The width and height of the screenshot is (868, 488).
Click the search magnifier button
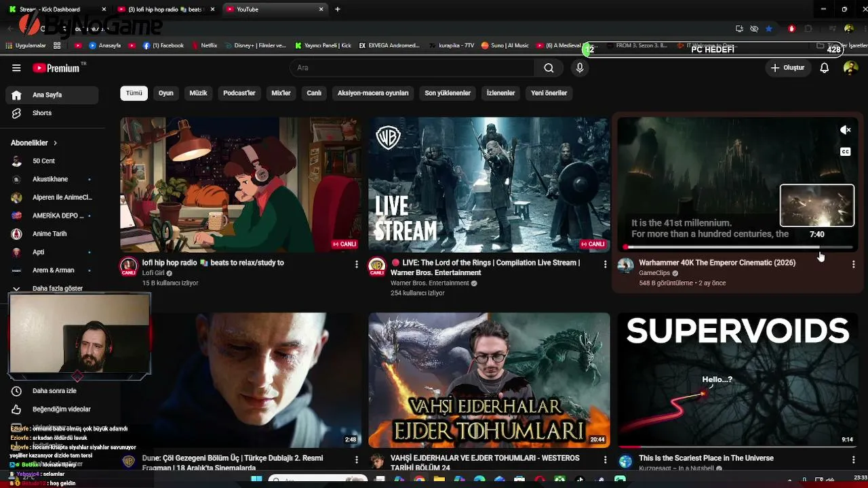pyautogui.click(x=549, y=68)
